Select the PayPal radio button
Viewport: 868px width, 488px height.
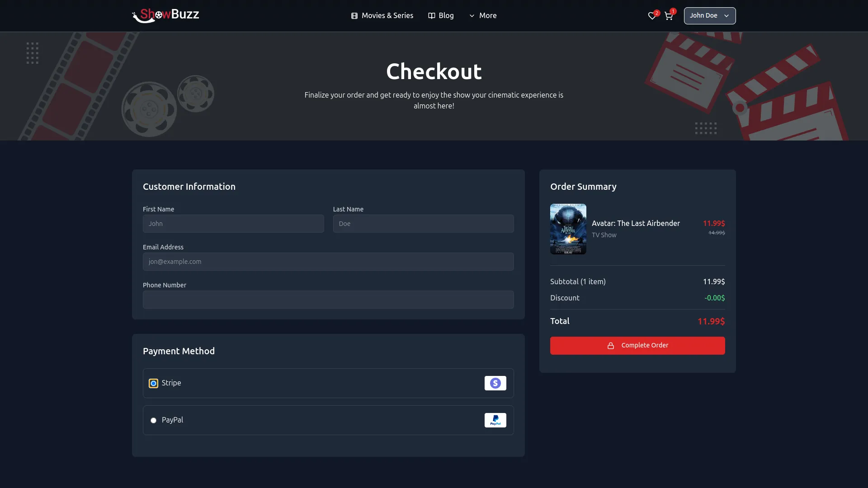154,420
